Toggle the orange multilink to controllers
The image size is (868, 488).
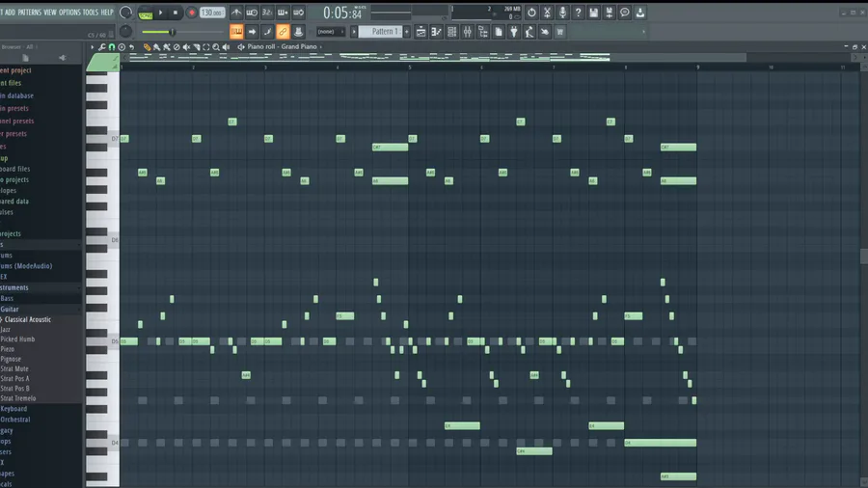(x=283, y=32)
